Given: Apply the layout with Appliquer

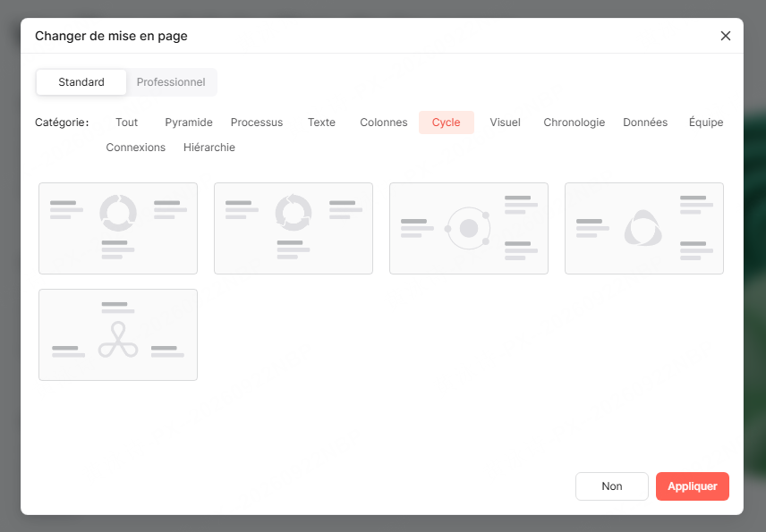Looking at the screenshot, I should (x=693, y=486).
